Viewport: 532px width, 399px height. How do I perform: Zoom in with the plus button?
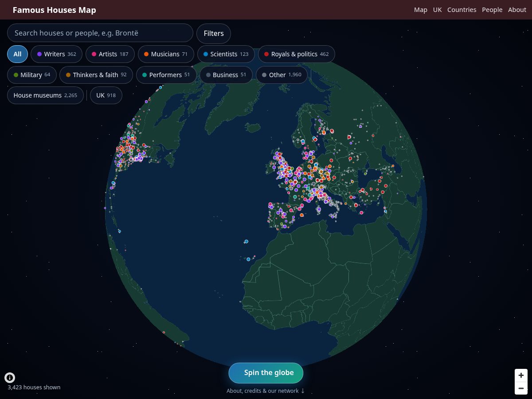tap(521, 375)
